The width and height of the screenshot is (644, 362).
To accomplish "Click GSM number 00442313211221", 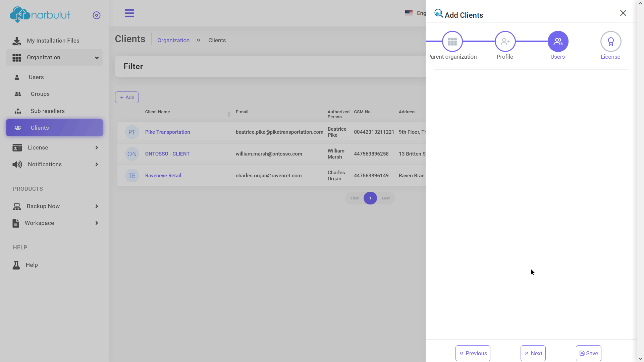I will click(374, 132).
